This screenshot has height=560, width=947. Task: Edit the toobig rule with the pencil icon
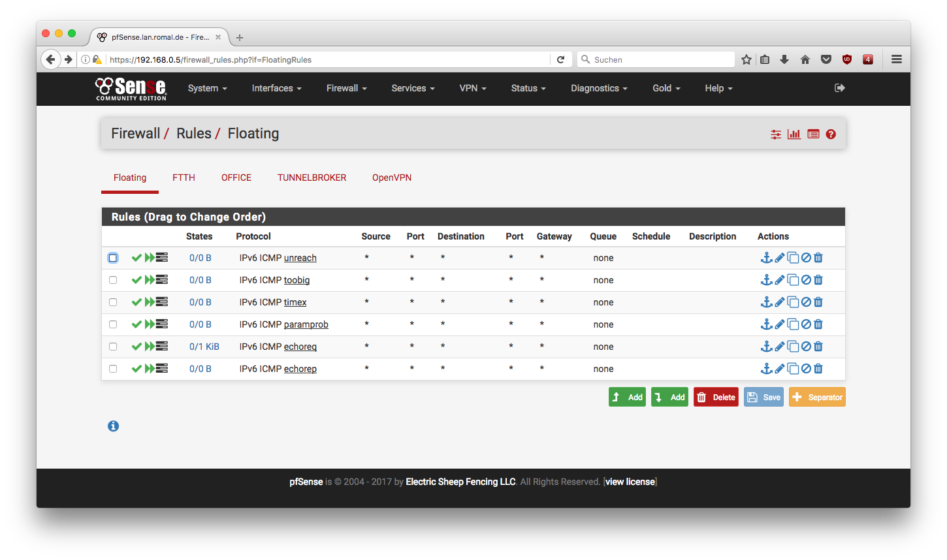coord(779,280)
